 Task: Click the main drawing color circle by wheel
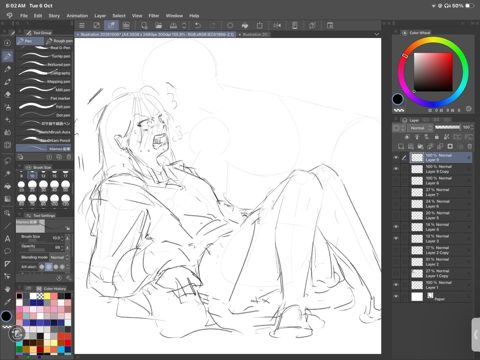[x=398, y=99]
